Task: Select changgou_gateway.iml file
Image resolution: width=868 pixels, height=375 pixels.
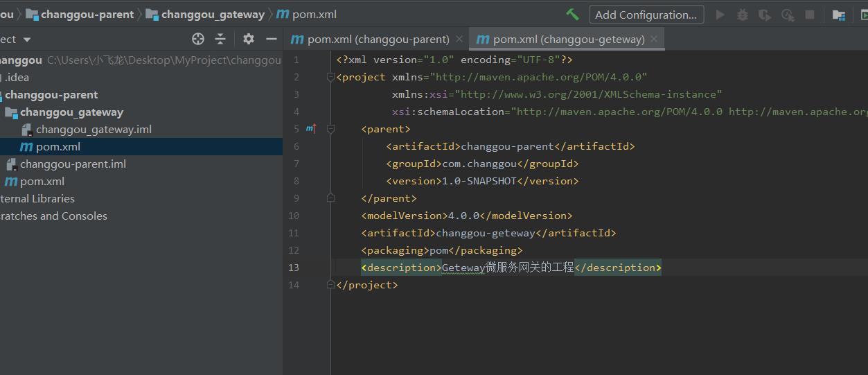Action: 87,129
